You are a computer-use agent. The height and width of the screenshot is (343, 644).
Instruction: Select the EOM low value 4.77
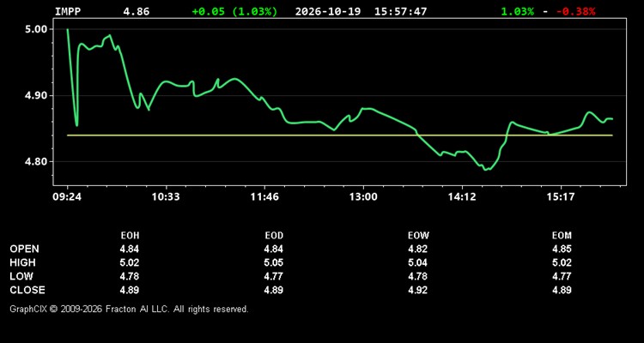562,276
